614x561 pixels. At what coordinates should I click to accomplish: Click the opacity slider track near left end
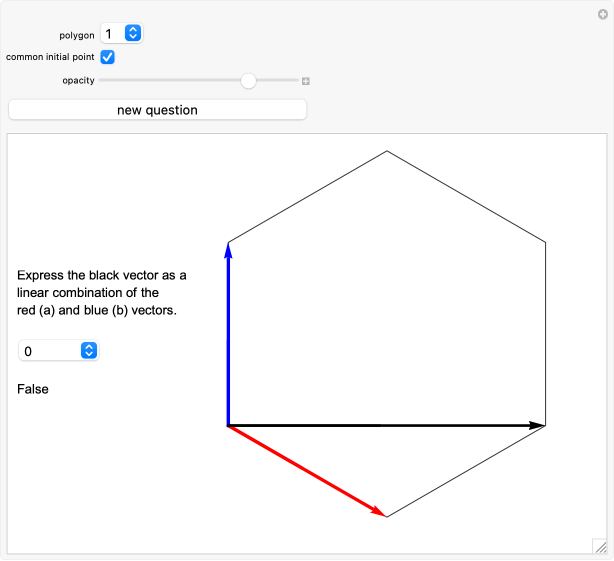(x=108, y=80)
